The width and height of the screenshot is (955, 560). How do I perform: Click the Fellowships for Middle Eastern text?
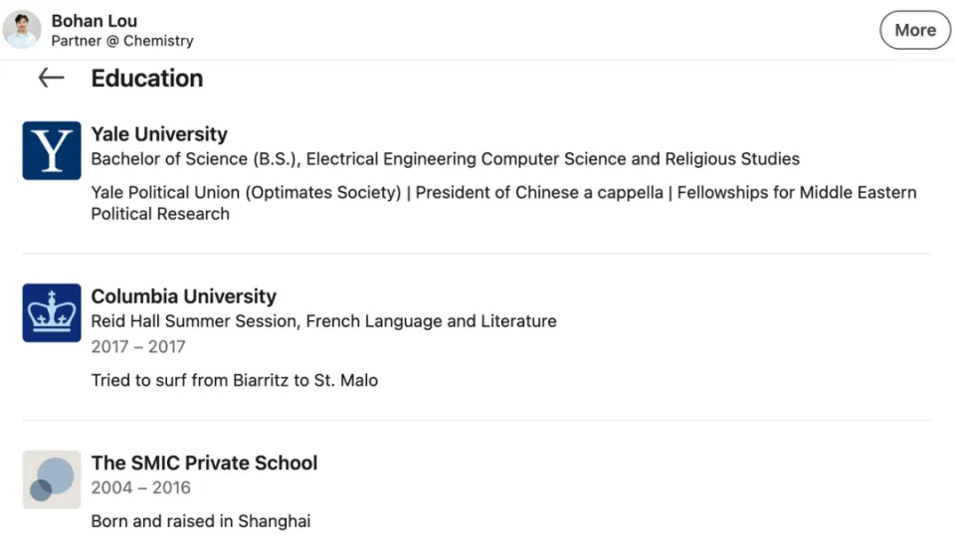coord(797,192)
